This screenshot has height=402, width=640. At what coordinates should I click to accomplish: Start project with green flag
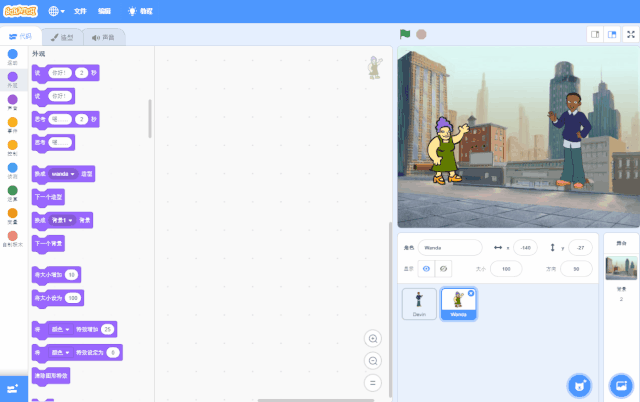pyautogui.click(x=405, y=34)
